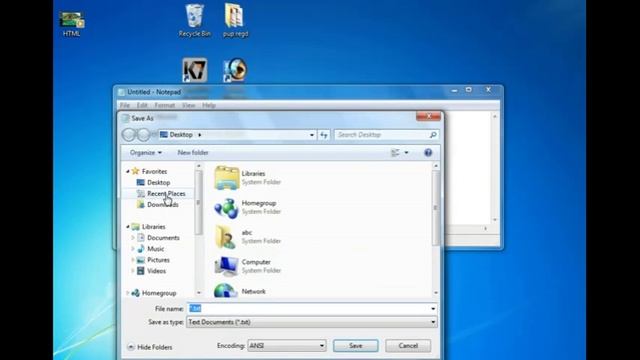Click the search magnifier icon
The image size is (640, 360).
click(433, 135)
